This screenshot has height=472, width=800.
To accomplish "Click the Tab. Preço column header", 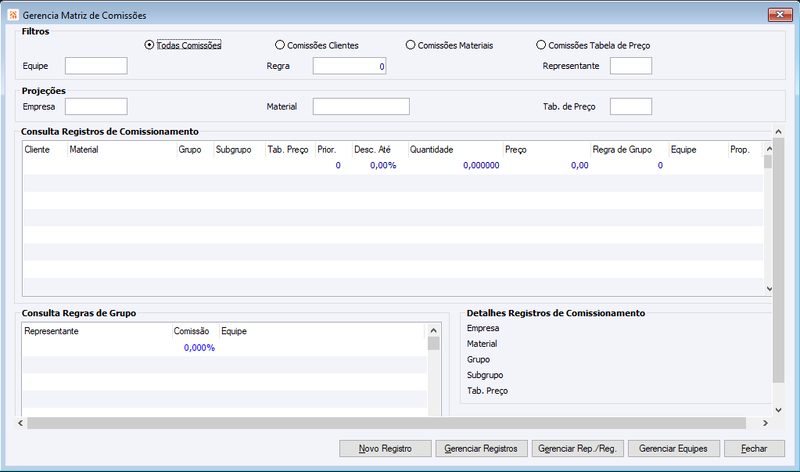I will click(291, 150).
